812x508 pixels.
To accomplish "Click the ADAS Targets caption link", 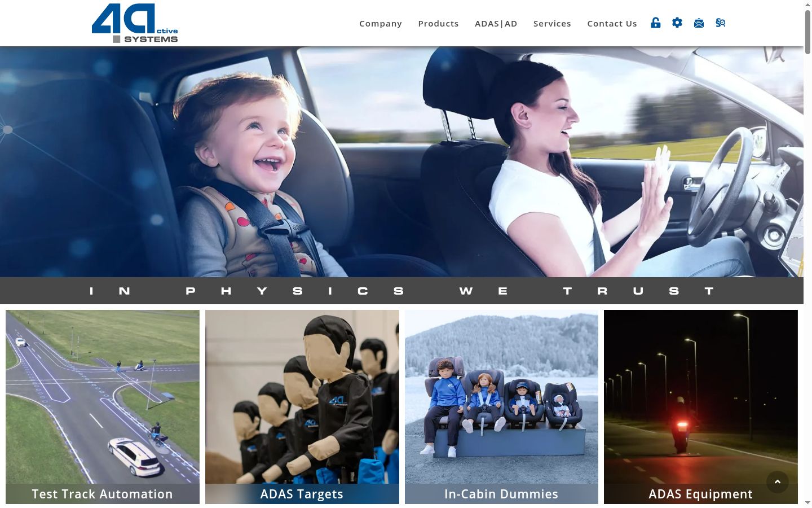I will 302,494.
